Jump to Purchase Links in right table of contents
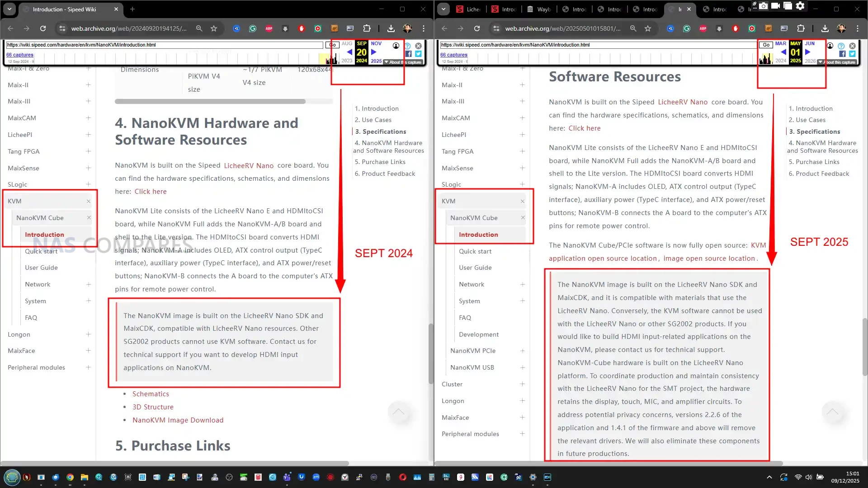The height and width of the screenshot is (488, 868). (x=817, y=162)
